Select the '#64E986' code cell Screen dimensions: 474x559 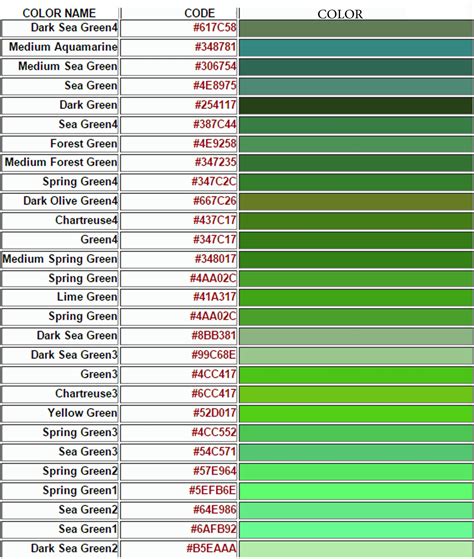[x=179, y=510]
